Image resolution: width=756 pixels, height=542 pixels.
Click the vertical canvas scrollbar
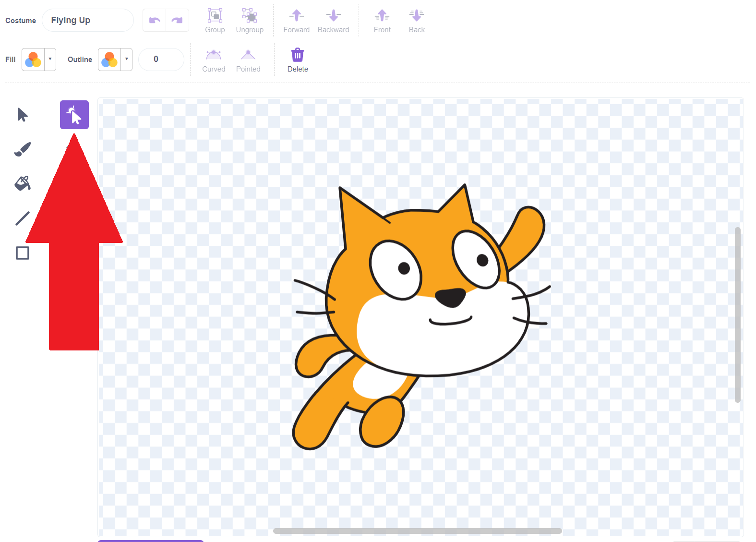(x=738, y=314)
